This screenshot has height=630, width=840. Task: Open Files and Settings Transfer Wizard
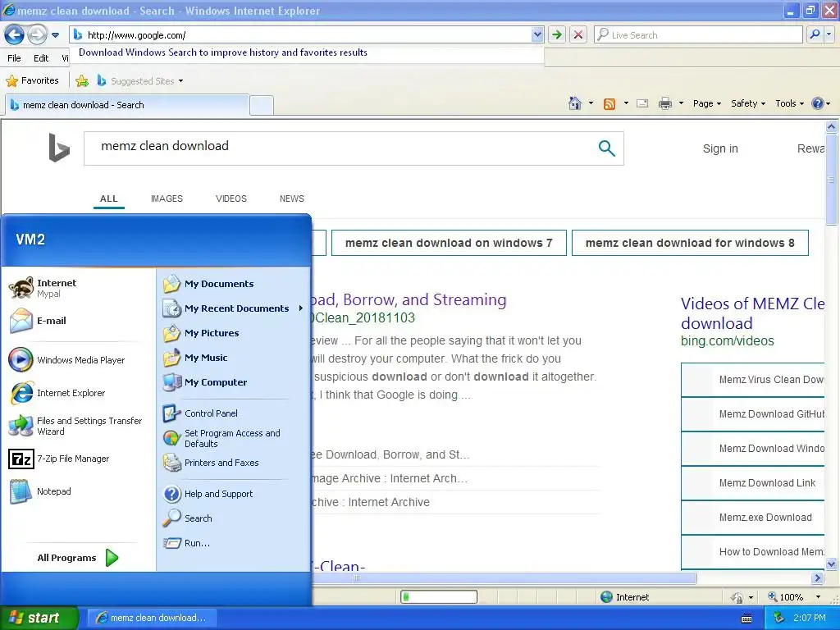coord(78,426)
